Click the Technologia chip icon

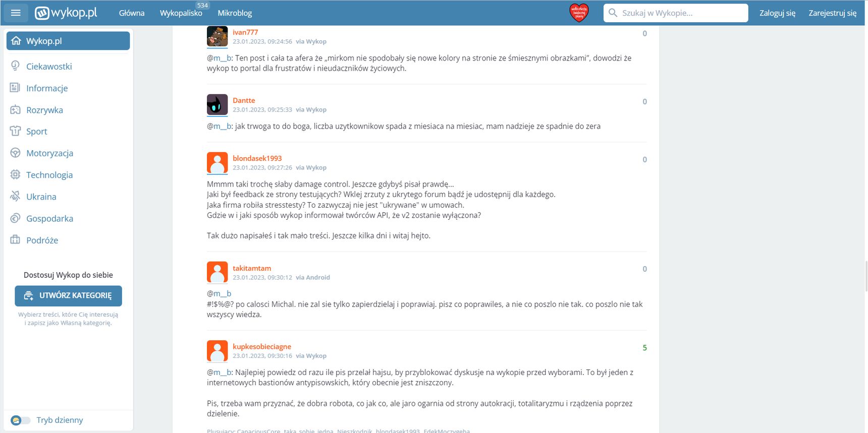(15, 174)
